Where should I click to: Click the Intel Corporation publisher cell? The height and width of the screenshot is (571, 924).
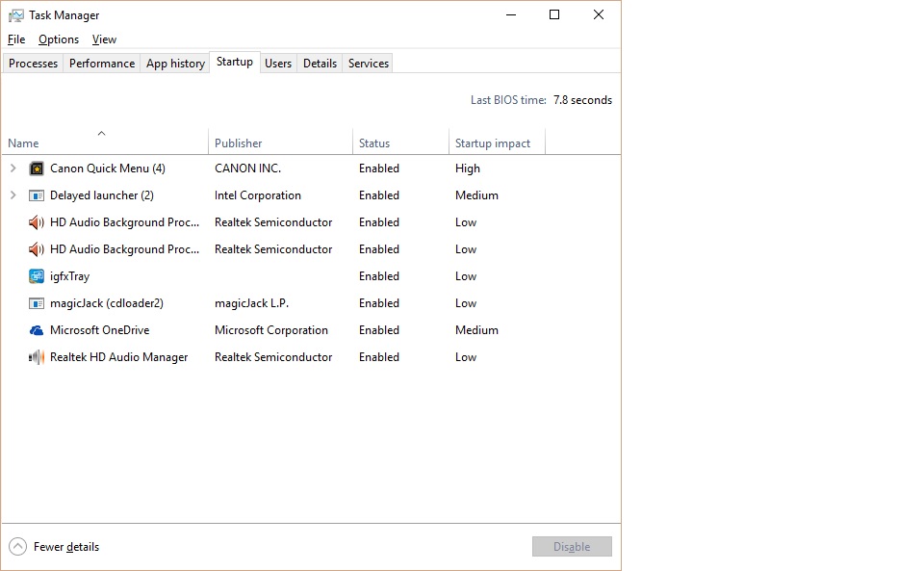(x=258, y=195)
